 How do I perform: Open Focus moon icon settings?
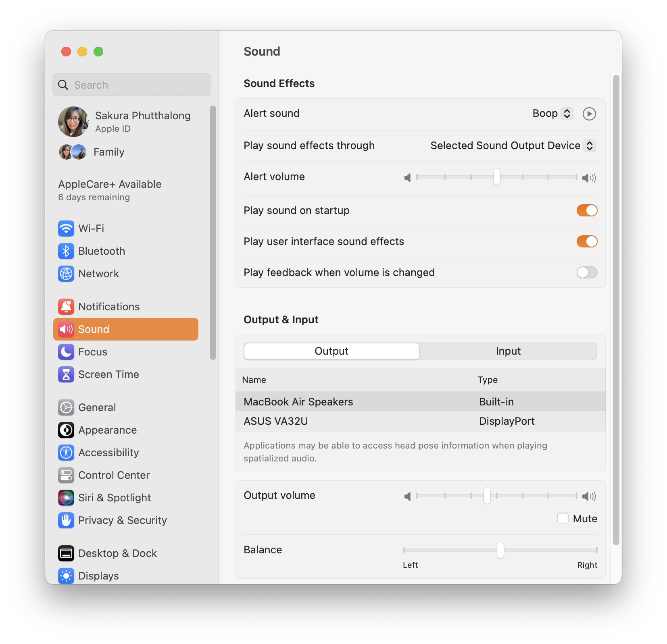coord(66,352)
